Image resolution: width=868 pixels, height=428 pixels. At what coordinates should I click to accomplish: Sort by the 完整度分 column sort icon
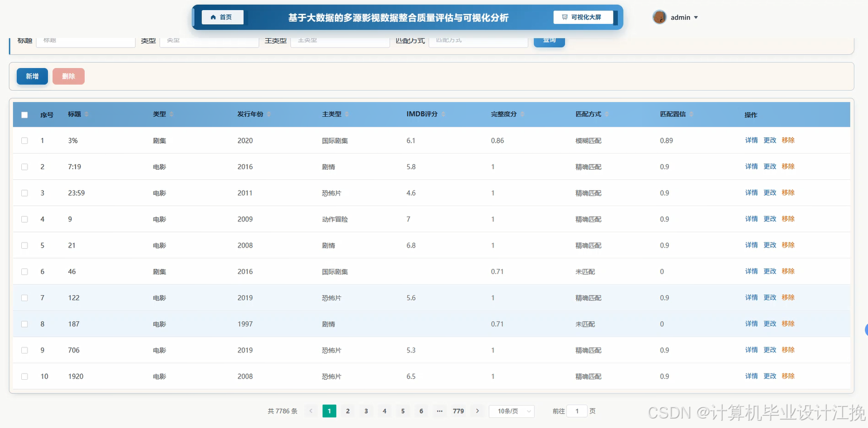522,114
